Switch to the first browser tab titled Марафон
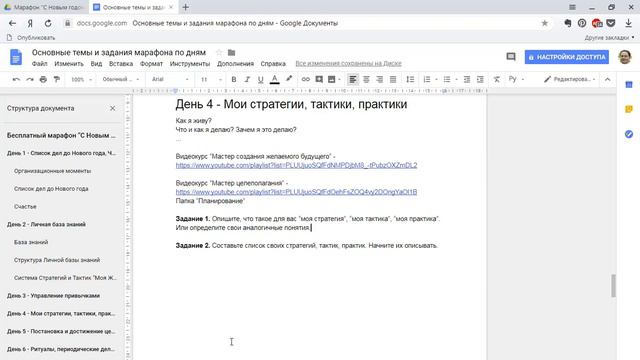Image resolution: width=640 pixels, height=360 pixels. (44, 7)
